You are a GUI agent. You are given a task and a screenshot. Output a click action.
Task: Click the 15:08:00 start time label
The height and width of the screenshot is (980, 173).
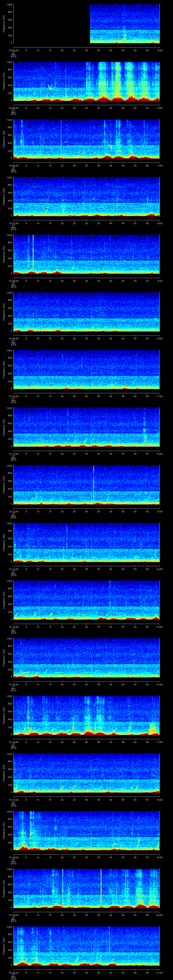pyautogui.click(x=14, y=281)
